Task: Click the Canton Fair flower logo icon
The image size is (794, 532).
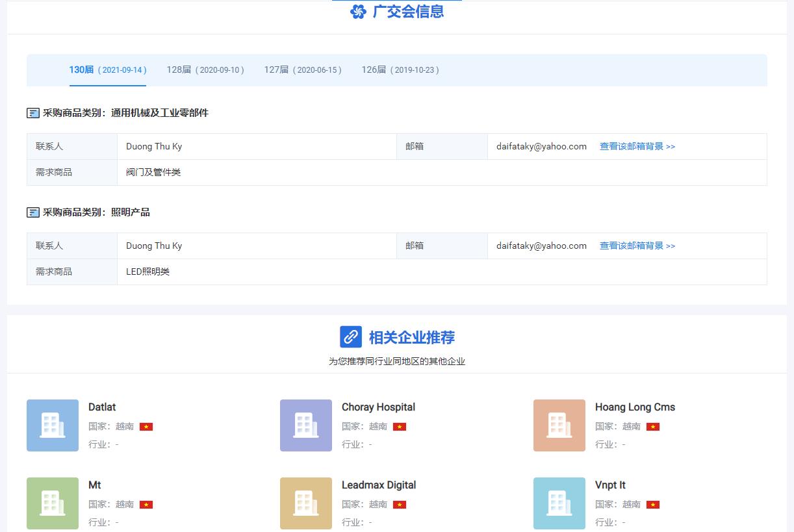Action: (358, 12)
